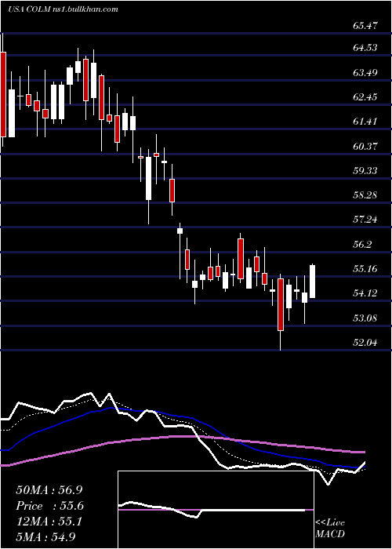
Task: Select the 58.28 price axis label
Action: pyautogui.click(x=365, y=195)
